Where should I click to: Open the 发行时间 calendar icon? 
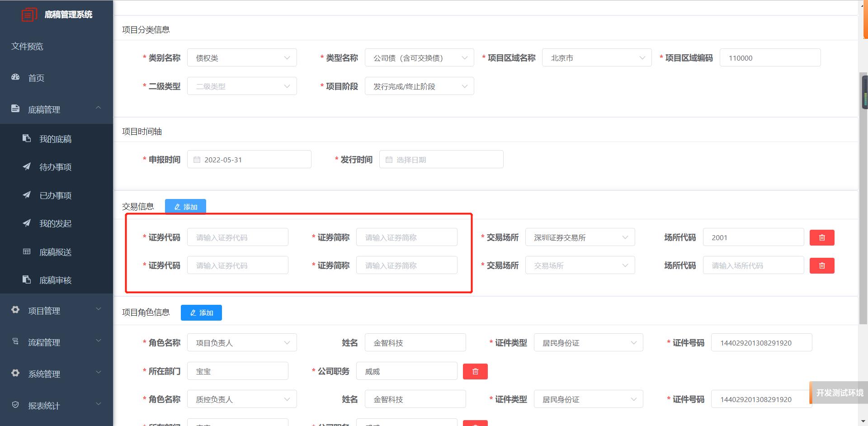tap(389, 160)
